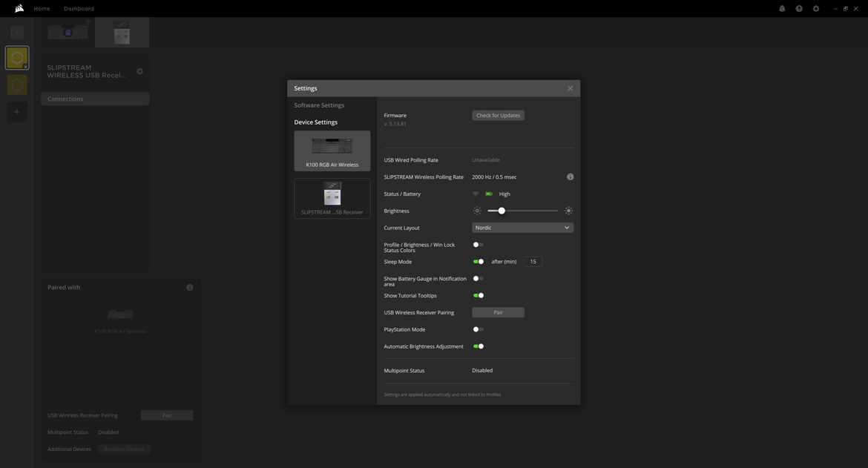Toggle Show Battery Gauge in Notification area
This screenshot has height=468, width=868.
(479, 279)
